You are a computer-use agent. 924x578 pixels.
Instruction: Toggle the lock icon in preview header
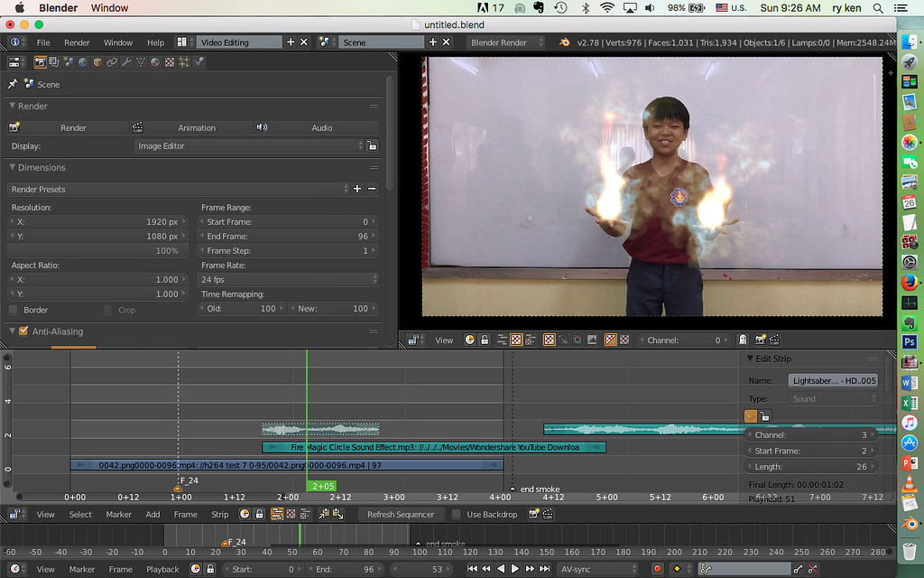pyautogui.click(x=485, y=340)
